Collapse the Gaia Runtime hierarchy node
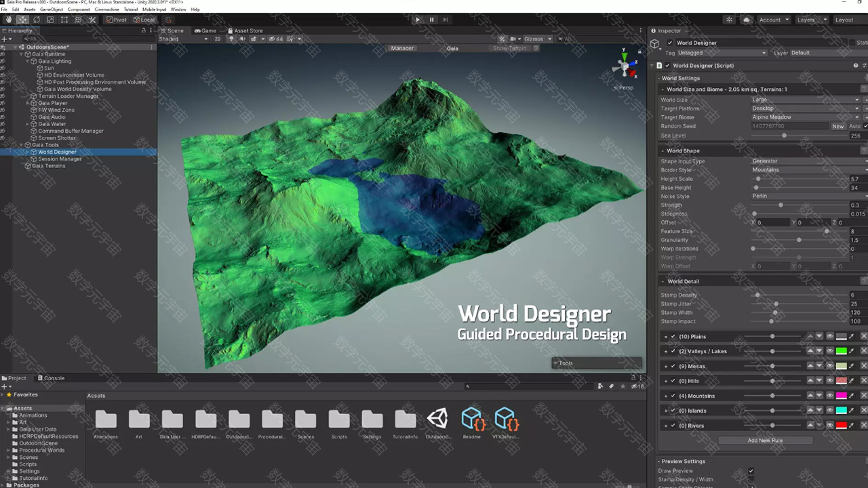The image size is (868, 488). point(22,54)
